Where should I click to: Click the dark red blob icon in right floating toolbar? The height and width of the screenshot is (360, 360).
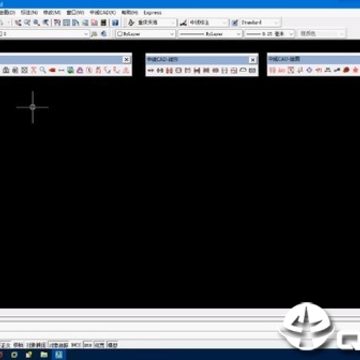(x=346, y=70)
